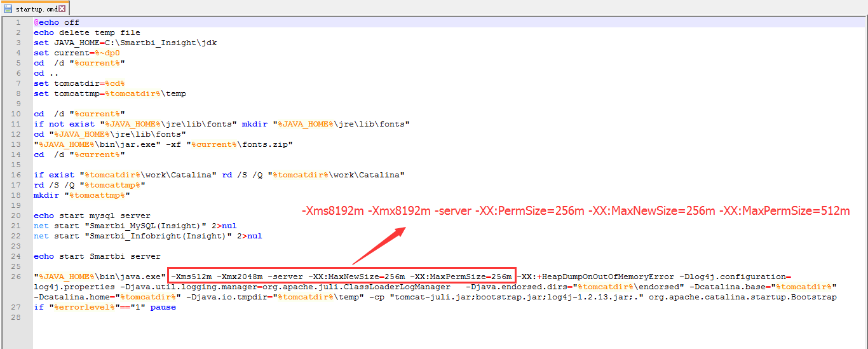Click line number 21 in the margin

(x=17, y=226)
